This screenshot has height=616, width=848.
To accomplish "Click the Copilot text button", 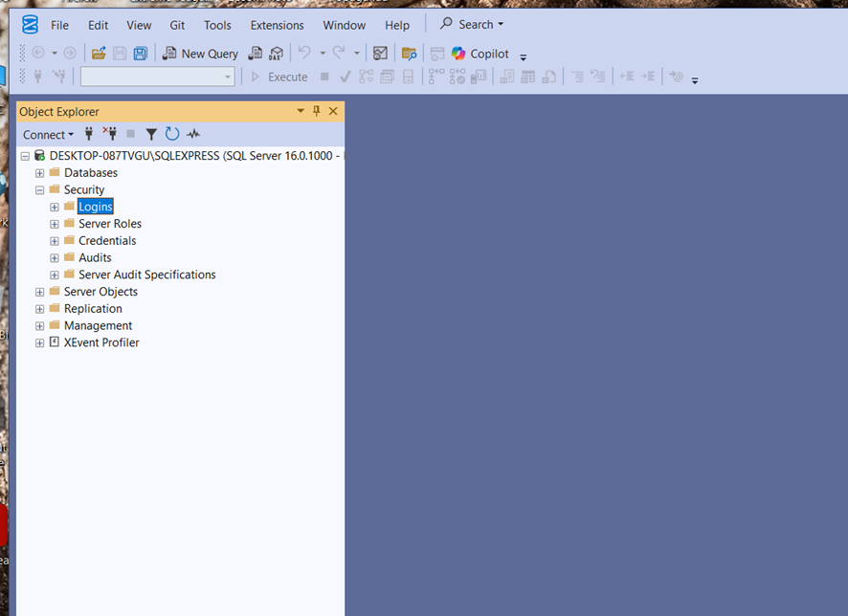I will tap(489, 54).
